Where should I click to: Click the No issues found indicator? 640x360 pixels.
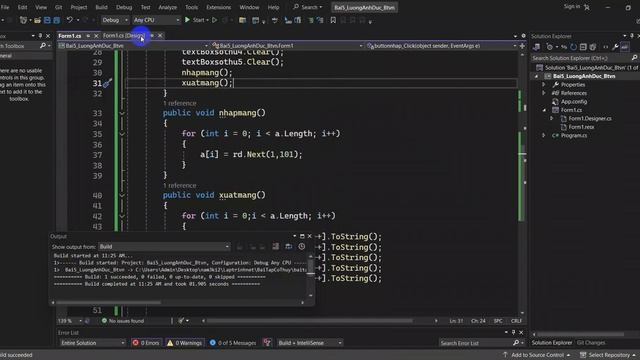click(123, 321)
